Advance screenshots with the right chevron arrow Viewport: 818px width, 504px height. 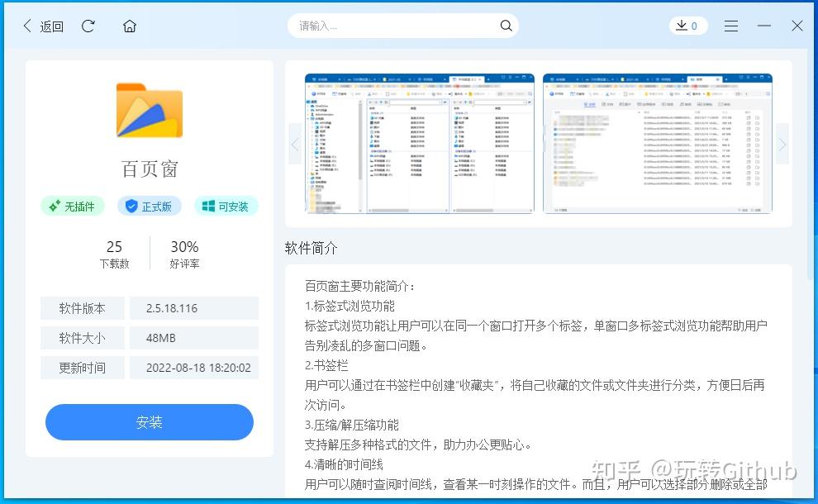pos(782,143)
